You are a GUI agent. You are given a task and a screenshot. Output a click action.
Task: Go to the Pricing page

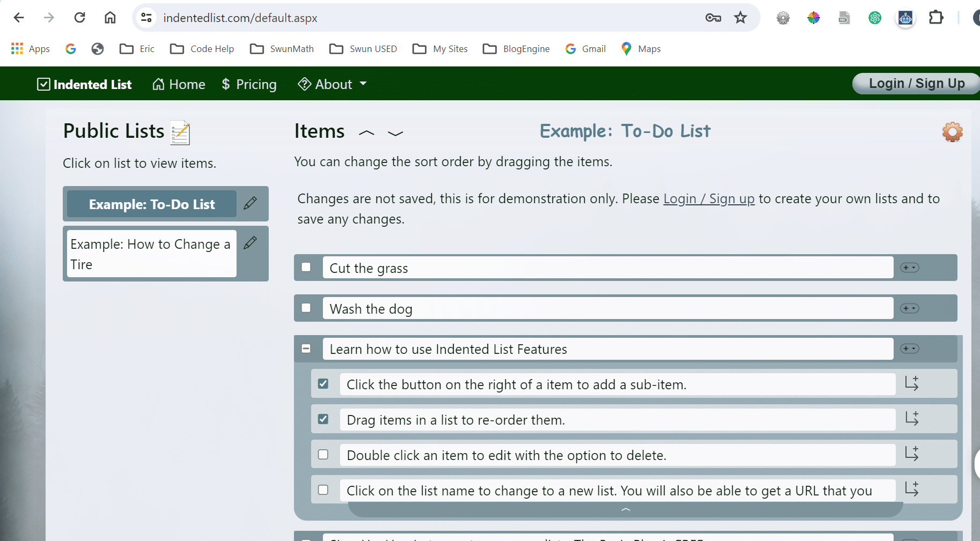pos(249,84)
